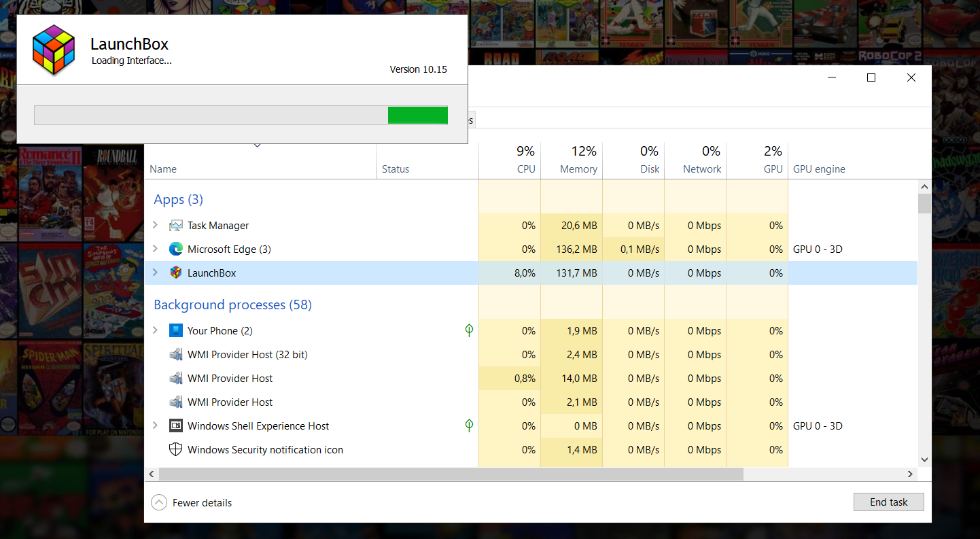
Task: Click the Your Phone process icon
Action: 176,331
